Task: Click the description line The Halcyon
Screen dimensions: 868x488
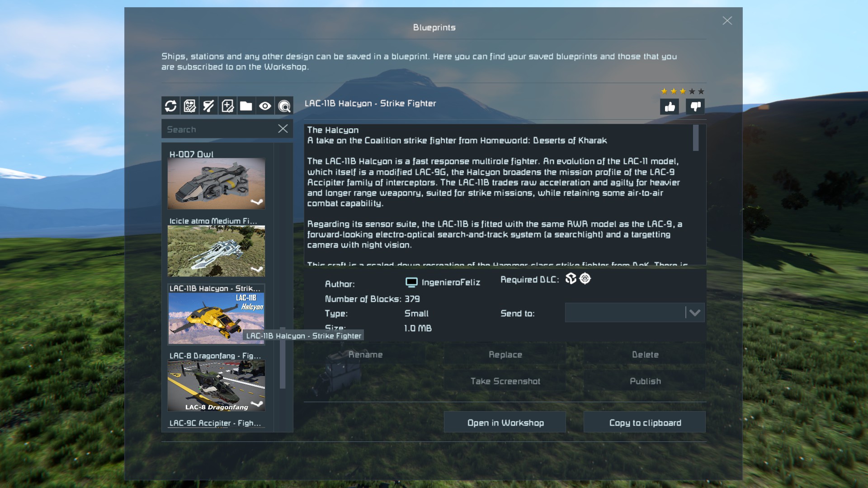Action: click(x=333, y=130)
